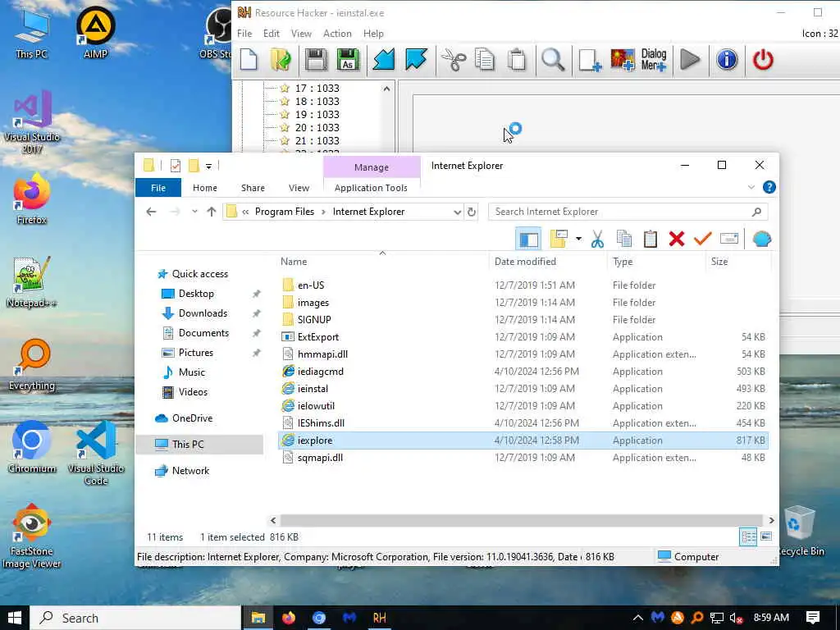This screenshot has width=840, height=630.
Task: Go up one folder level arrow
Action: [212, 212]
